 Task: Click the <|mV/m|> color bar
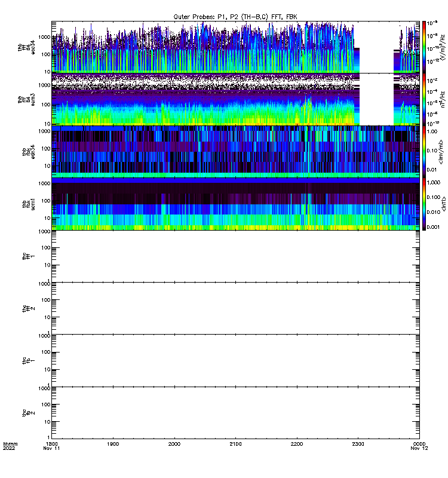[x=424, y=152]
